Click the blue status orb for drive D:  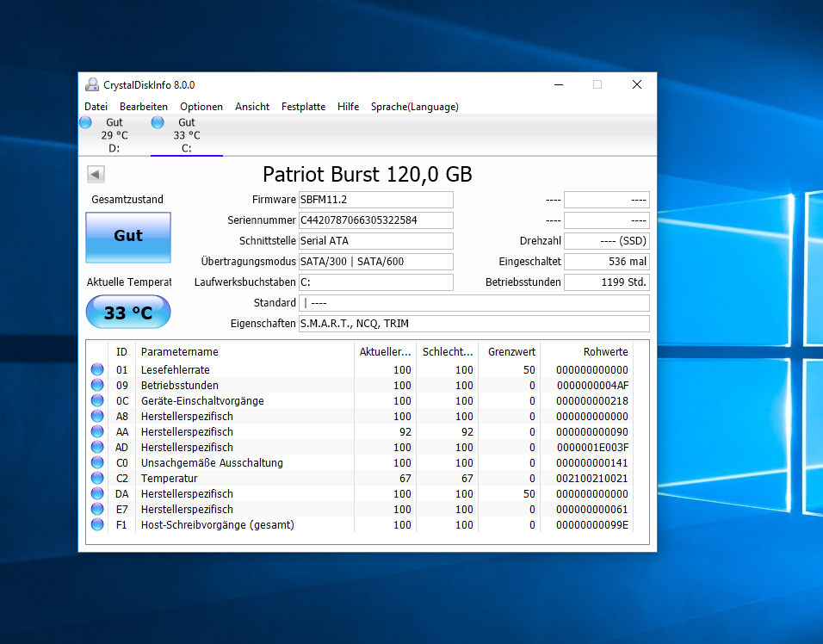tap(85, 123)
